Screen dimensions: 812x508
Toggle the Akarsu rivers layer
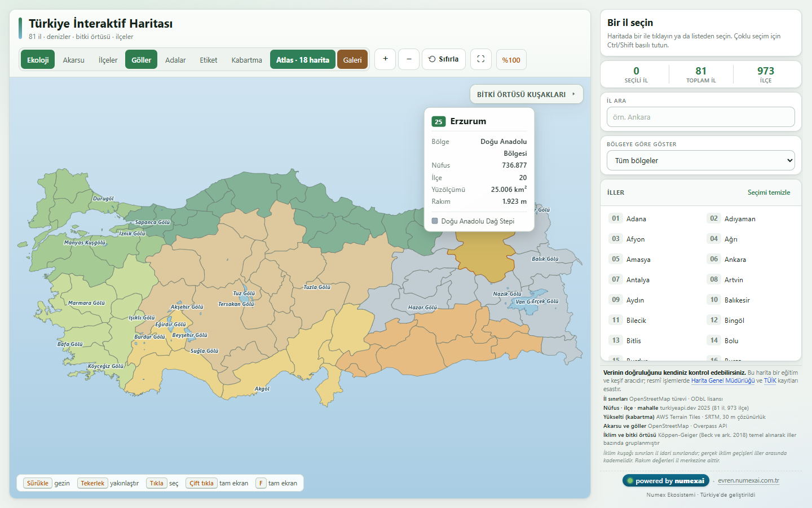click(74, 60)
